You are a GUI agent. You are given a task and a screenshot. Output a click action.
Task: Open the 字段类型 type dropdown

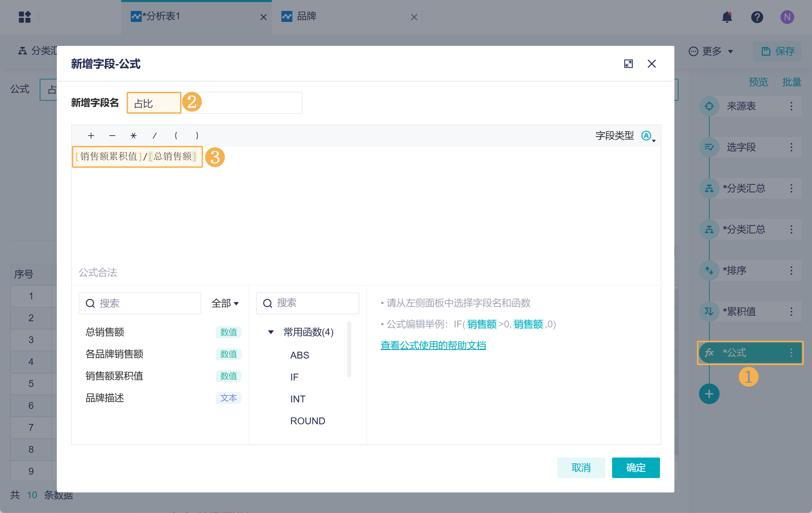coord(648,136)
